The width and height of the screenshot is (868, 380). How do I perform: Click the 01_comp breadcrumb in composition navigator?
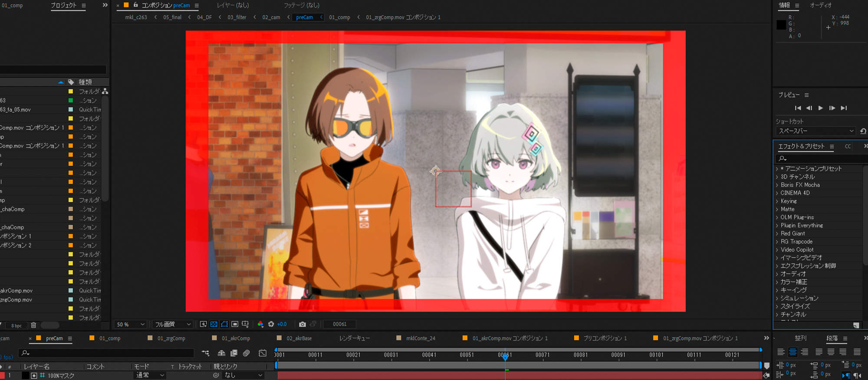339,17
